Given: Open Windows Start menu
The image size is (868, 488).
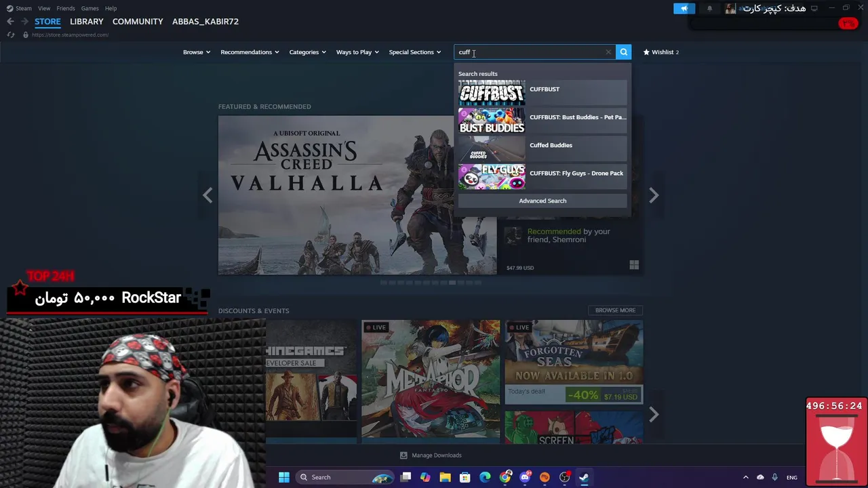Looking at the screenshot, I should [284, 477].
